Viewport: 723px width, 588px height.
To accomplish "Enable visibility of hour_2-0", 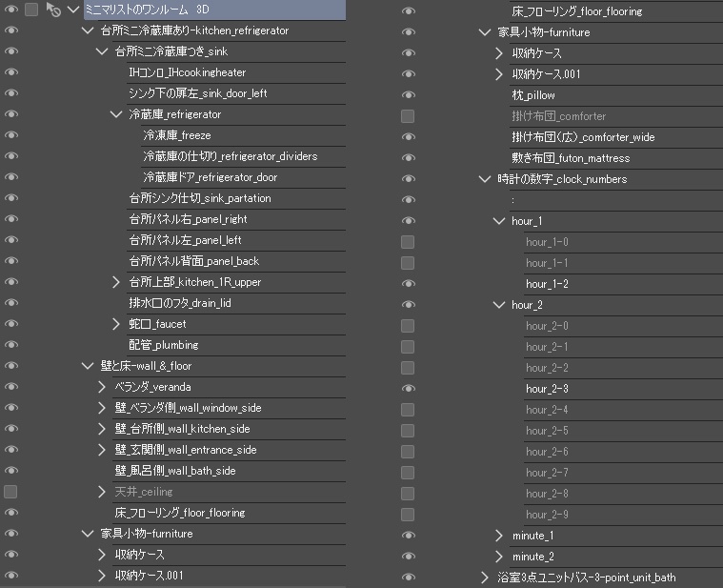I will coord(408,326).
